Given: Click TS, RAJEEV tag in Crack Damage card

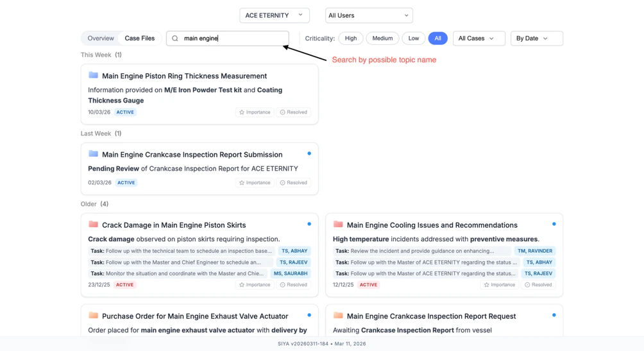Looking at the screenshot, I should coord(294,262).
